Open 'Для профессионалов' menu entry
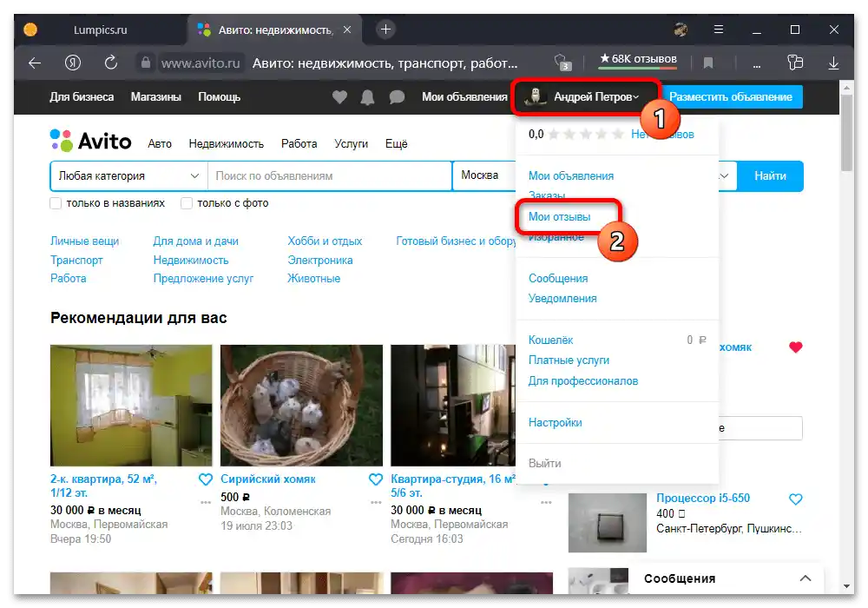The height and width of the screenshot is (608, 868). point(583,381)
